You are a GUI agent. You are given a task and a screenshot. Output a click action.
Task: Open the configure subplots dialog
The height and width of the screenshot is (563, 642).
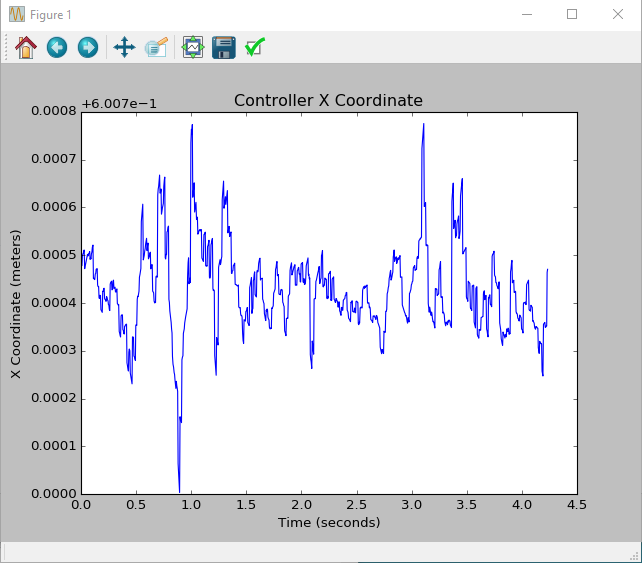click(193, 47)
